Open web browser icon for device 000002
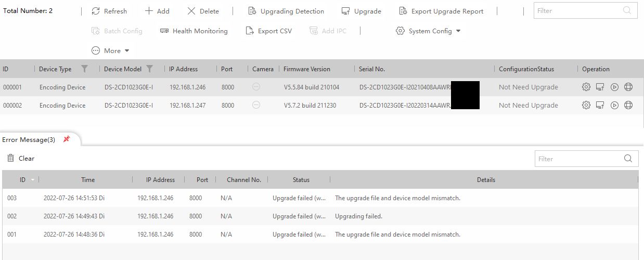 [628, 106]
